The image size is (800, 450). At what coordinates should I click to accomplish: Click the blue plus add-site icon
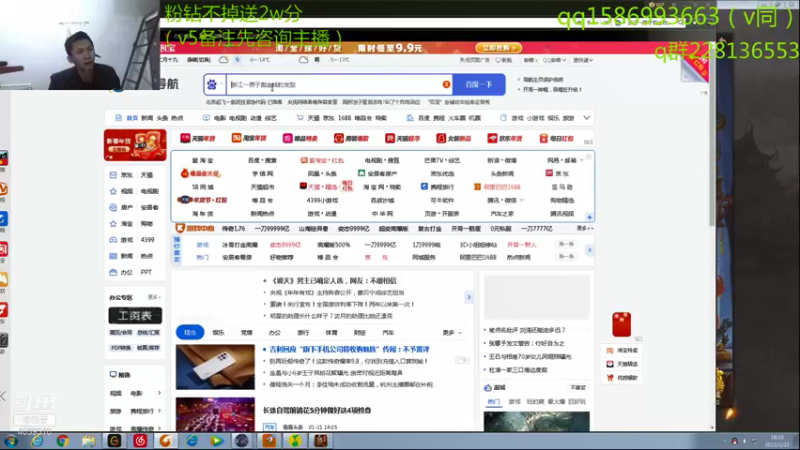tap(589, 217)
